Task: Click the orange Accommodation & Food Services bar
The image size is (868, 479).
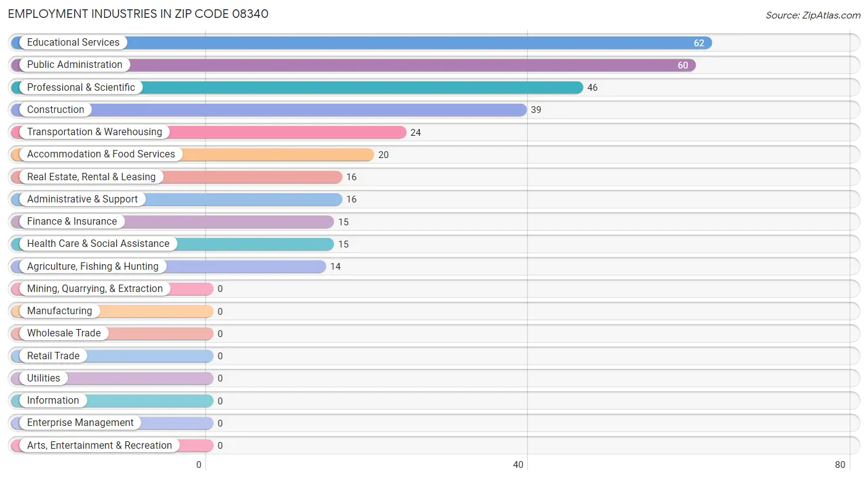Action: (x=193, y=154)
